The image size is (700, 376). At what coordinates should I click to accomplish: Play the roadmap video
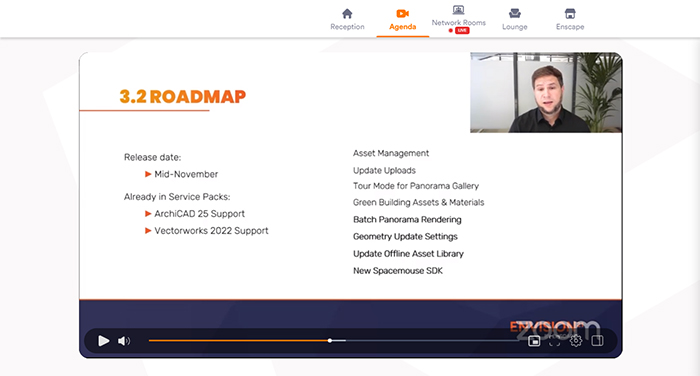pyautogui.click(x=104, y=341)
